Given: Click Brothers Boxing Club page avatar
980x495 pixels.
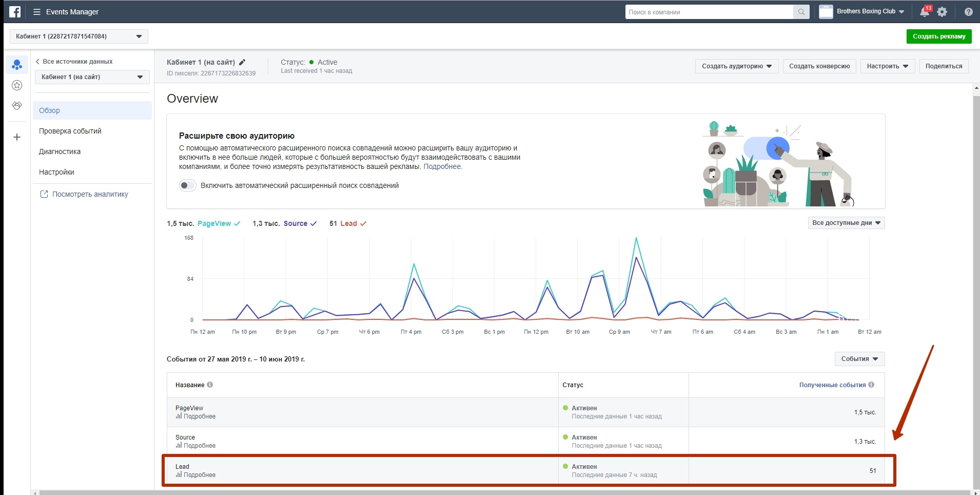Looking at the screenshot, I should tap(826, 11).
